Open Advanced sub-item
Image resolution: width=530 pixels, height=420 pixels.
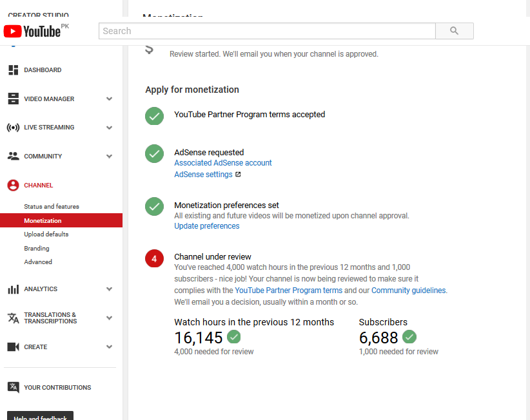[38, 262]
